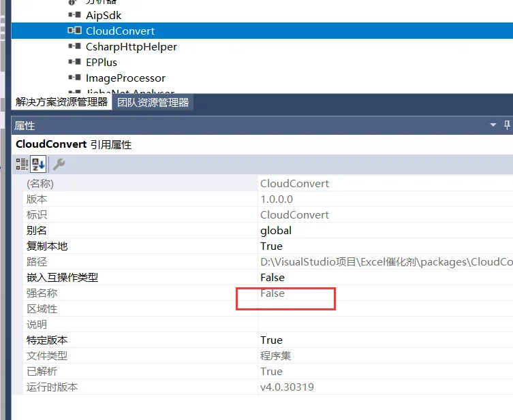Screen dimensions: 513x420
Task: Select the 强名称 property label
Action: click(x=42, y=293)
